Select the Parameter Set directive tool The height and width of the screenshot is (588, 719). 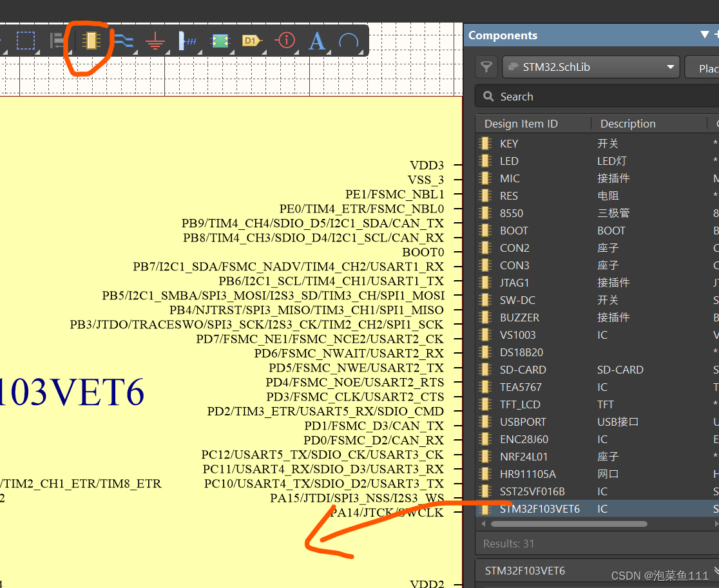click(x=285, y=41)
